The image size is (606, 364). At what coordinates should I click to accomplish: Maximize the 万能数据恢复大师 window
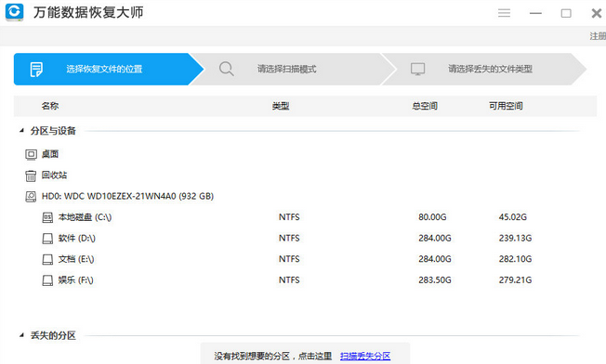(566, 13)
